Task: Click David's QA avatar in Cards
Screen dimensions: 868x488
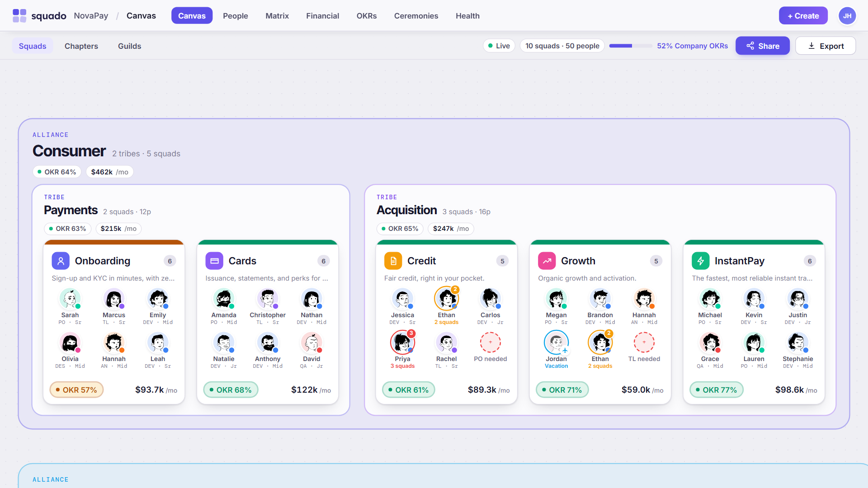Action: coord(311,343)
